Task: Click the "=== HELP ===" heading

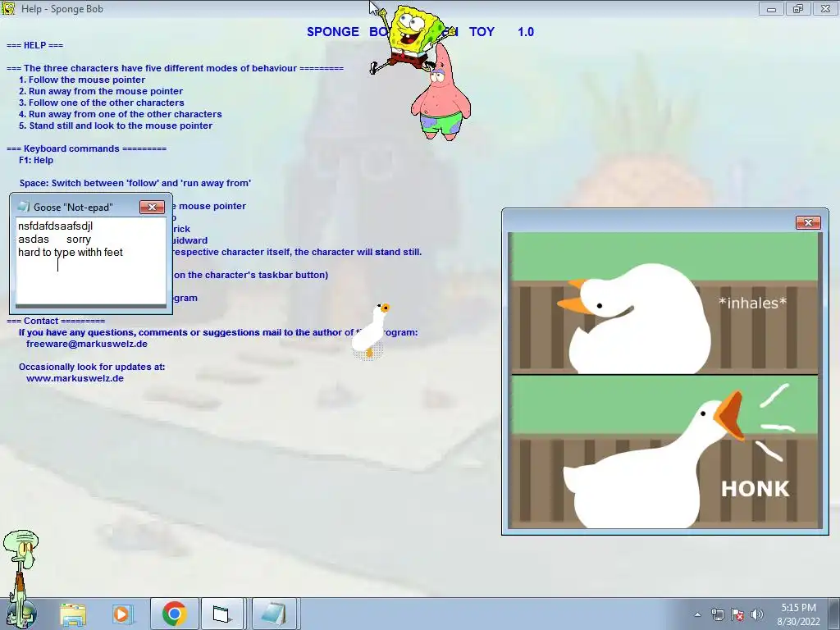Action: pos(34,46)
